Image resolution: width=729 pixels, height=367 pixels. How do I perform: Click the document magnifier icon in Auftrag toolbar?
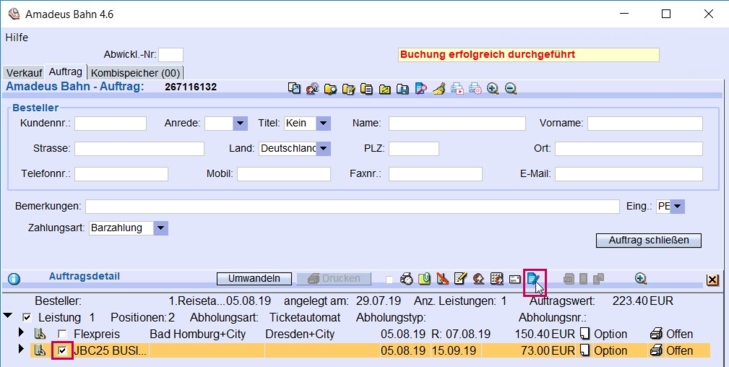[421, 88]
